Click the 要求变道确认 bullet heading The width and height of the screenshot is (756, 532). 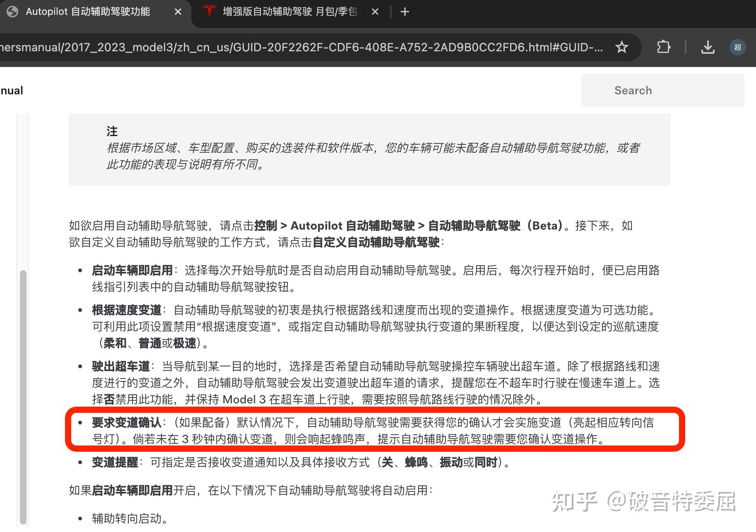click(x=127, y=422)
